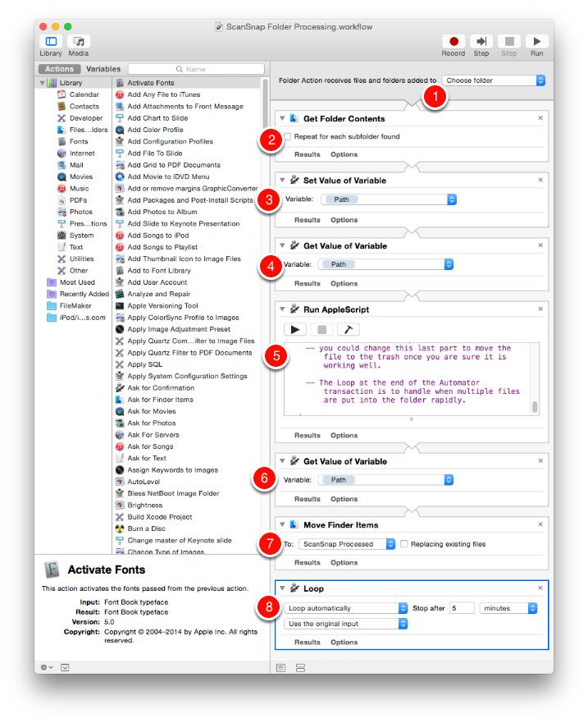Click Options under Move Finder Items
The image size is (588, 723).
[344, 563]
